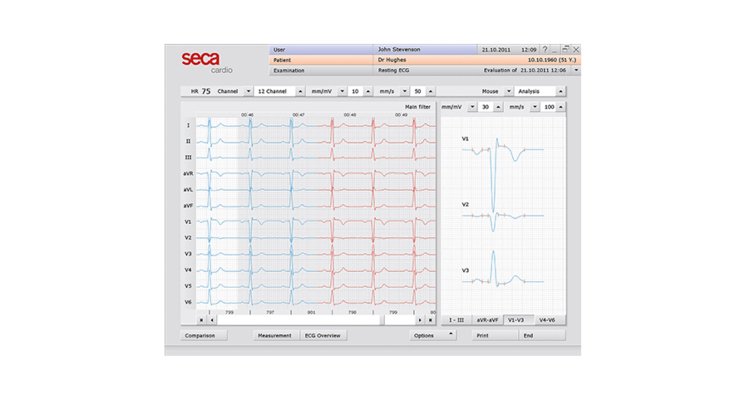Click the up arrow beside Analysis
Screen dimensions: 745x399
pyautogui.click(x=561, y=91)
